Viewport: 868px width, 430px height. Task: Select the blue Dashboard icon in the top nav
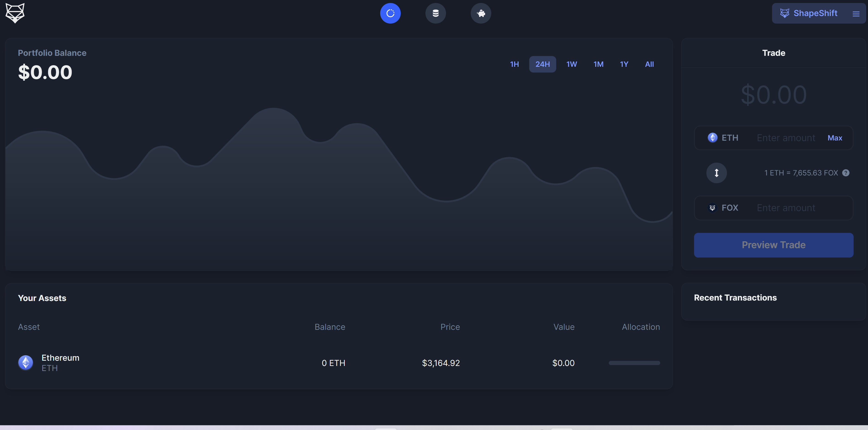tap(390, 13)
